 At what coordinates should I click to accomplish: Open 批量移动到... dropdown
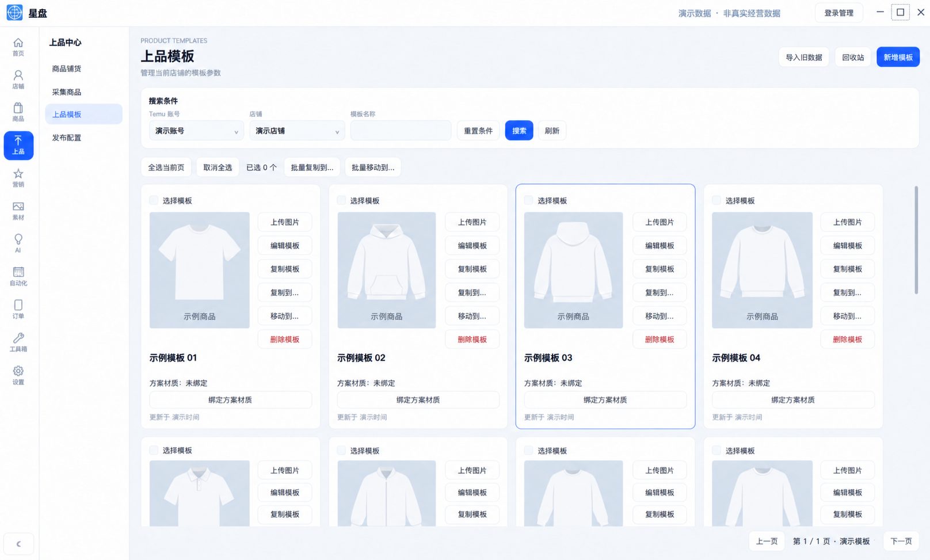click(x=373, y=167)
